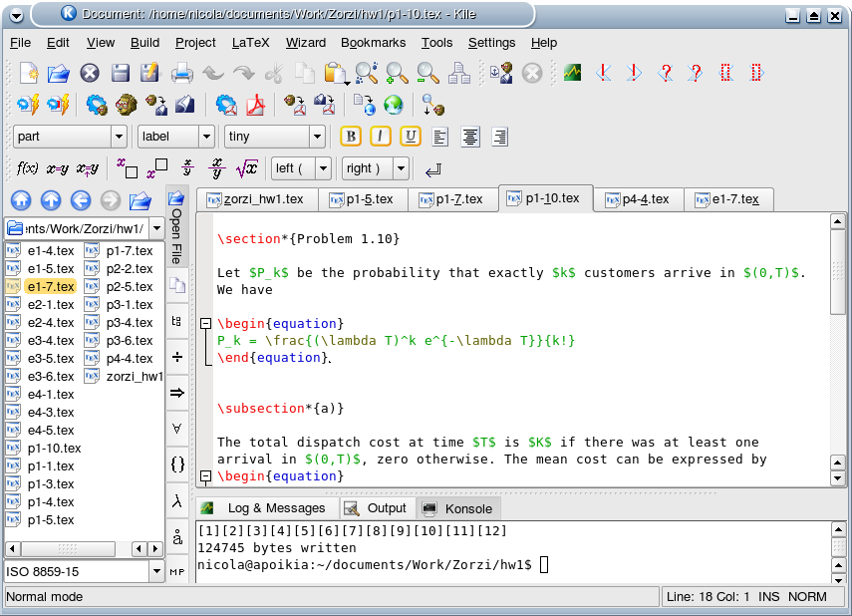Screen dimensions: 852x616
Task: Click the center alignment icon
Action: pos(469,137)
